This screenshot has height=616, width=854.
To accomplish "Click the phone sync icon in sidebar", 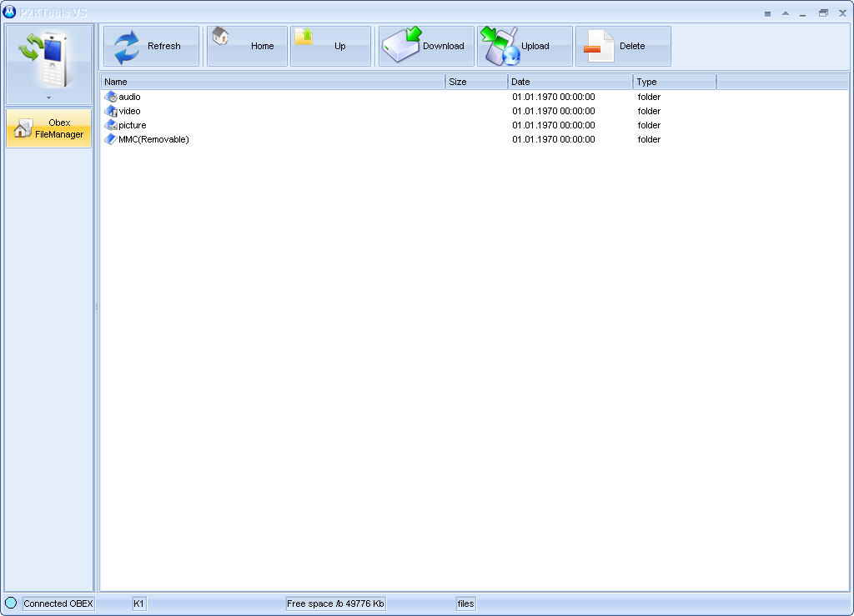I will coord(48,58).
